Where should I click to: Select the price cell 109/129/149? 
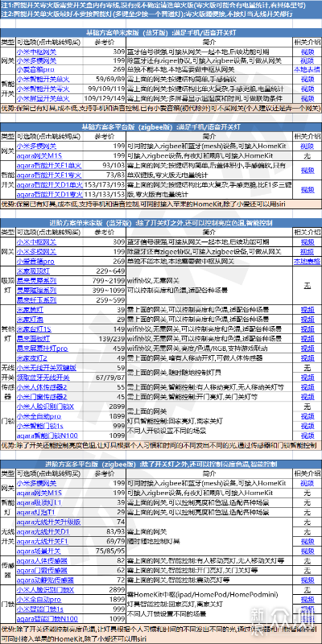(105, 98)
